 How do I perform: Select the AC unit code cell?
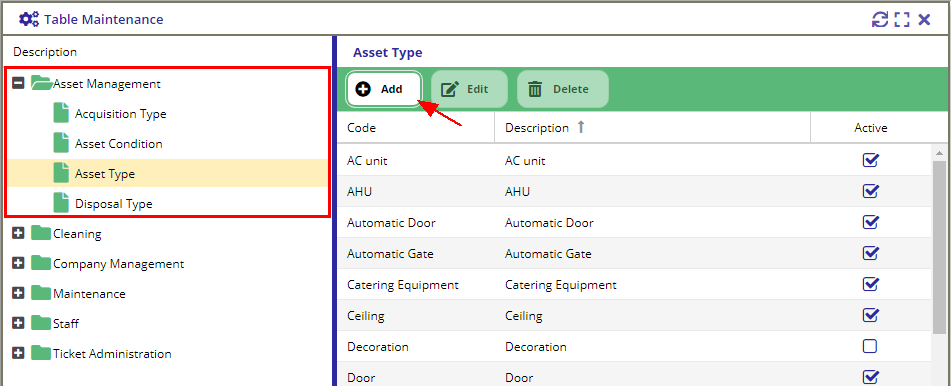pyautogui.click(x=416, y=160)
